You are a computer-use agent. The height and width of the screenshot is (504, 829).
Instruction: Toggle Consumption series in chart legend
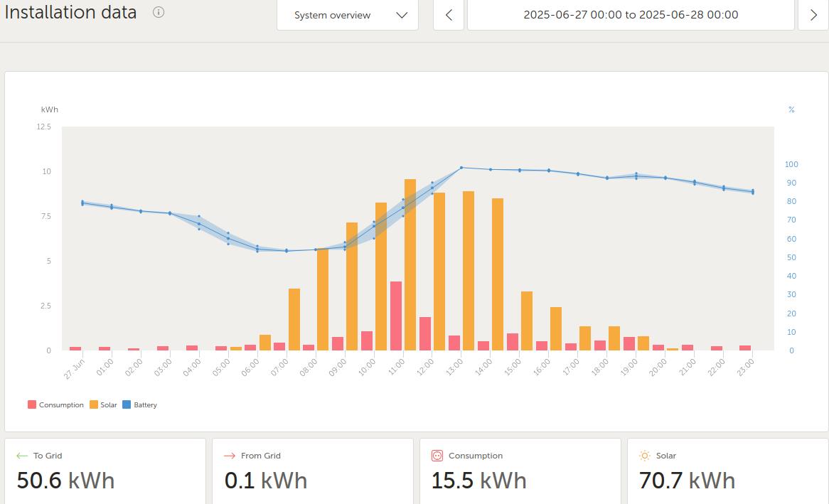tap(55, 404)
